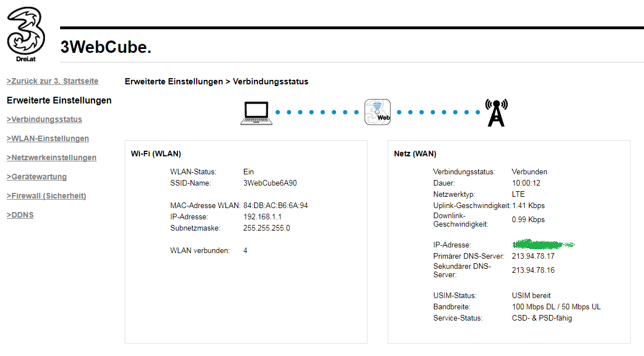This screenshot has height=356, width=644.
Task: Click the MAC-Adresse WLAN label
Action: pyautogui.click(x=205, y=205)
